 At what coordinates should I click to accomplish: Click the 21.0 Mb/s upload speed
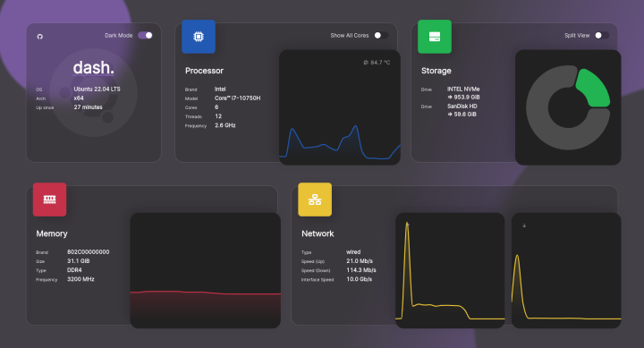[x=360, y=261]
